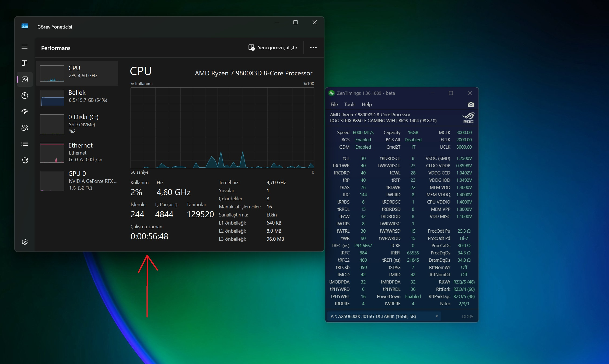Click the ZenTimings app icon in title bar

click(x=331, y=93)
